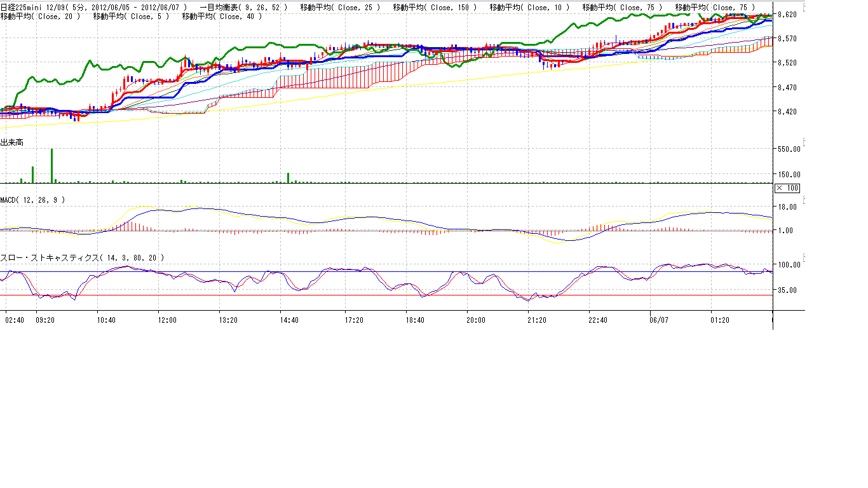The width and height of the screenshot is (868, 488).
Task: Click the 8,570 price axis label
Action: (x=787, y=39)
